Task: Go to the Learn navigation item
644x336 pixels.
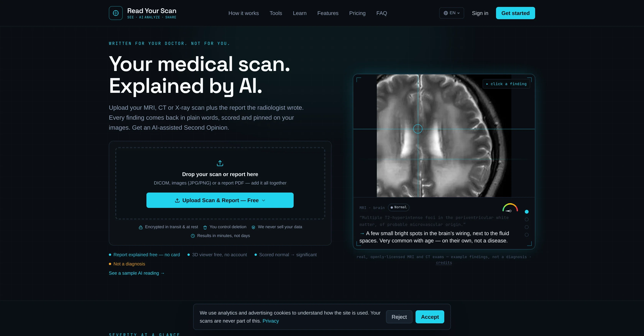Action: tap(300, 13)
